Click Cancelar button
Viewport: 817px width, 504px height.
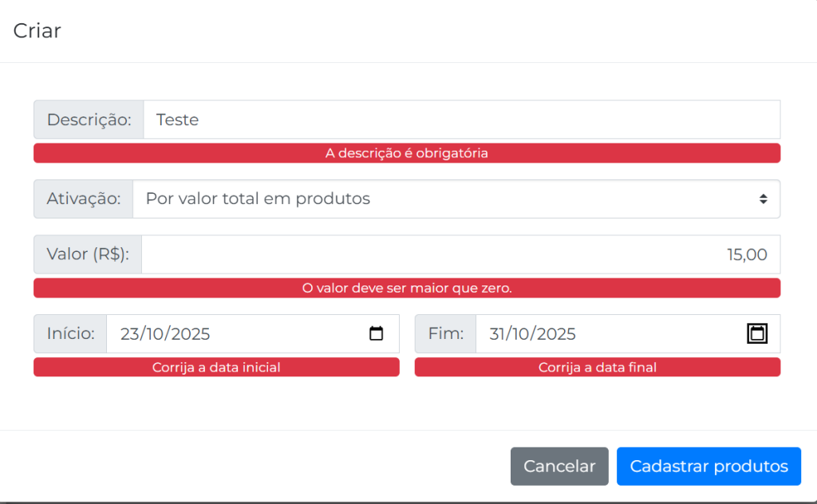pyautogui.click(x=559, y=467)
